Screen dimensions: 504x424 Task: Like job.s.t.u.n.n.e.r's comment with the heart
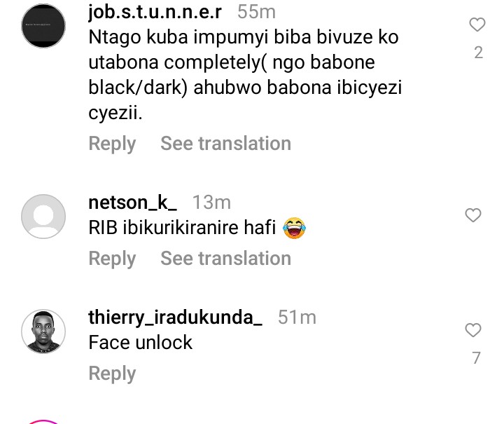click(477, 25)
